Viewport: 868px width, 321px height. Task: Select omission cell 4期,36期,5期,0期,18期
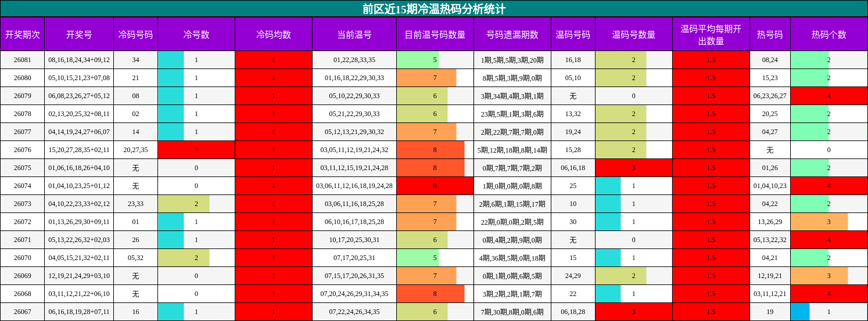(x=512, y=258)
